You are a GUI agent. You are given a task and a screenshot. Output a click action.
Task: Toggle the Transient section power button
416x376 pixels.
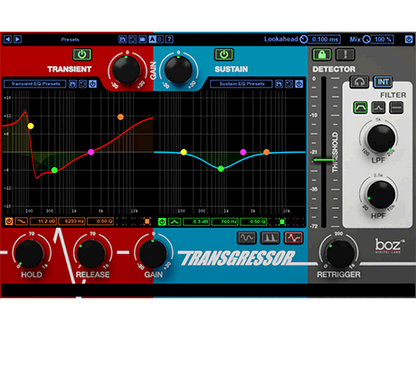tap(82, 54)
